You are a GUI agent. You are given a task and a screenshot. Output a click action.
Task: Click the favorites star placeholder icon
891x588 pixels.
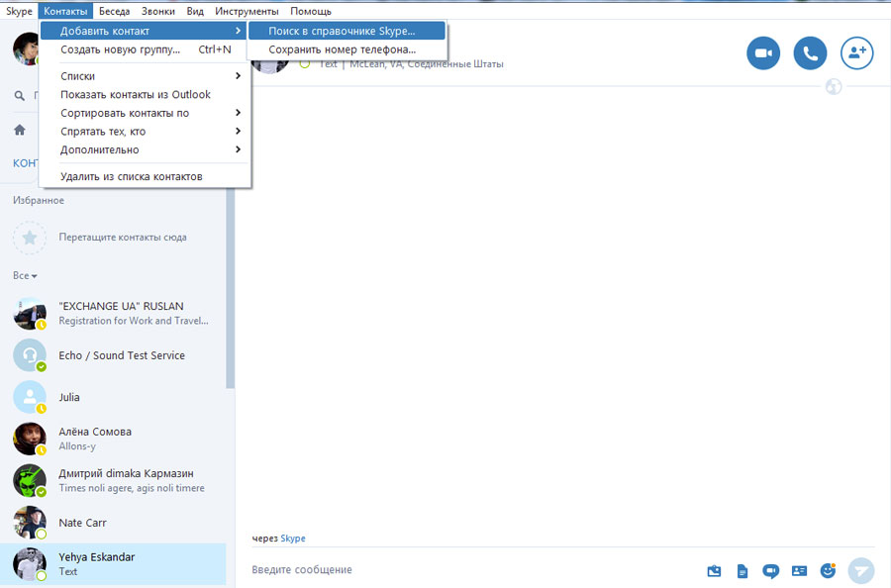[x=30, y=238]
